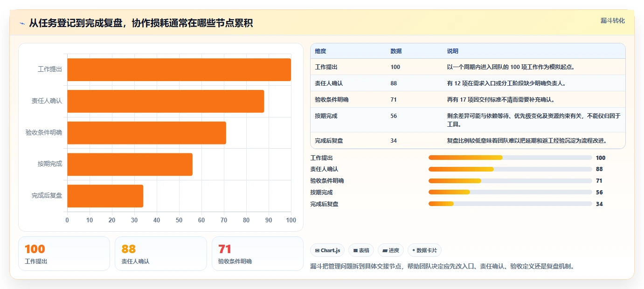
Task: Select the 表格 chip
Action: click(361, 250)
